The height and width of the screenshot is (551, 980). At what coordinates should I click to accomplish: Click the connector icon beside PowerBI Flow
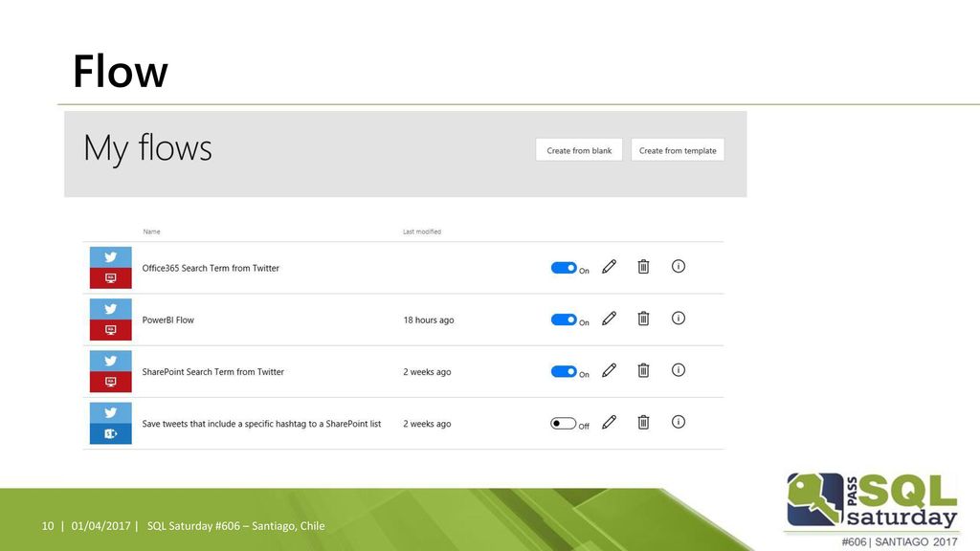click(x=111, y=320)
